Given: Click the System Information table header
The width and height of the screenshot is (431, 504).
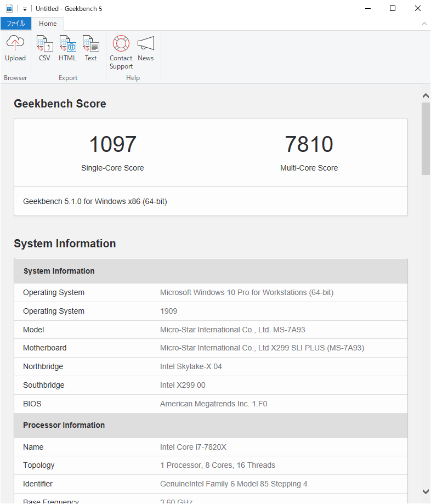Looking at the screenshot, I should (x=211, y=271).
